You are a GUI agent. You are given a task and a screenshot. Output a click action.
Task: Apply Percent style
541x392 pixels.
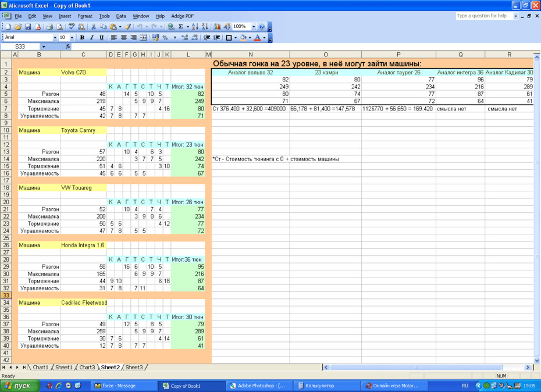point(165,38)
